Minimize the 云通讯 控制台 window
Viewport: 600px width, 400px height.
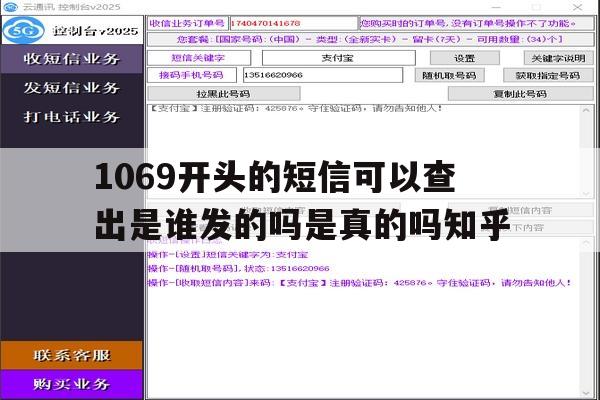[x=496, y=7]
